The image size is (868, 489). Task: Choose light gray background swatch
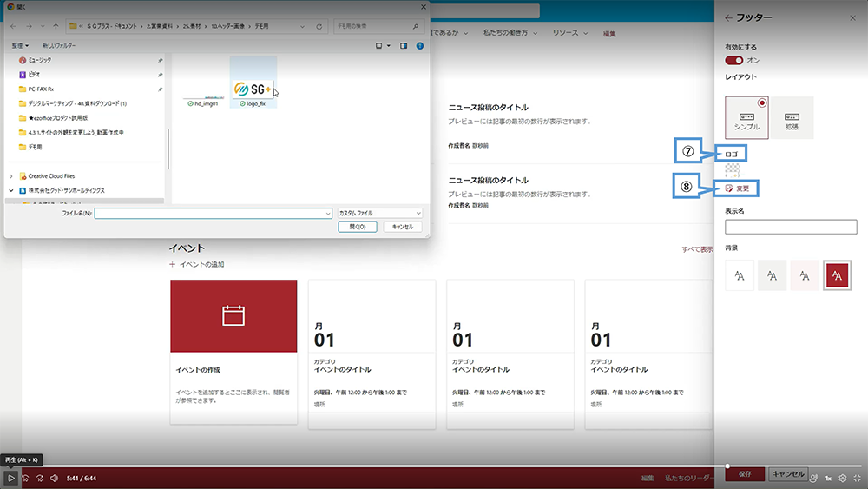772,275
